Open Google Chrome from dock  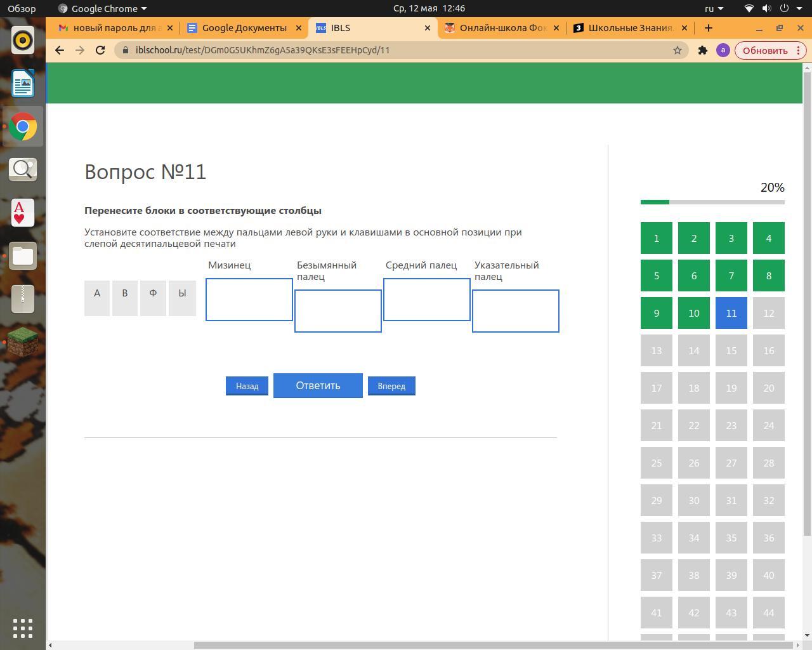click(23, 127)
